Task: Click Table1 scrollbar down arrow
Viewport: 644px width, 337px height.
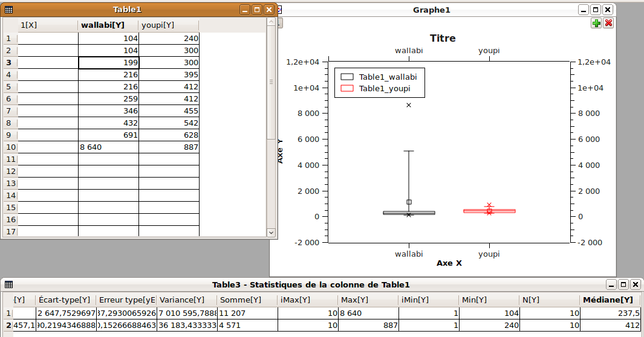Action: [270, 232]
